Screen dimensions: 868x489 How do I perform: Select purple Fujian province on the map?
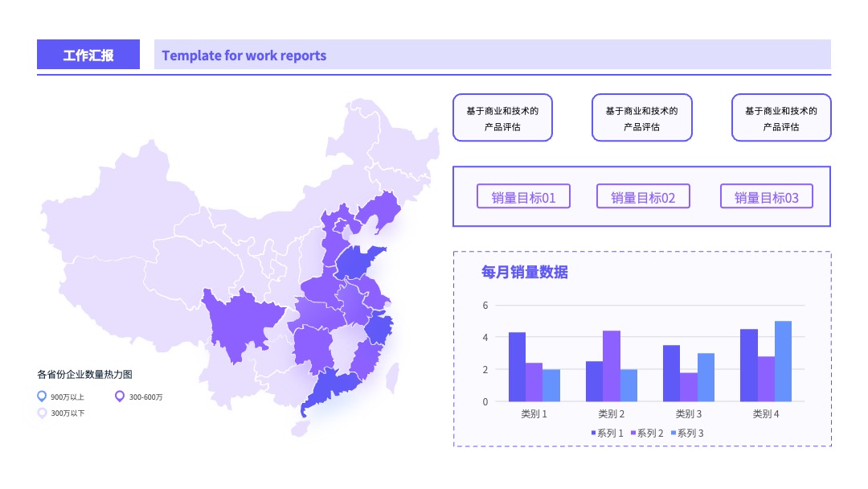(367, 358)
